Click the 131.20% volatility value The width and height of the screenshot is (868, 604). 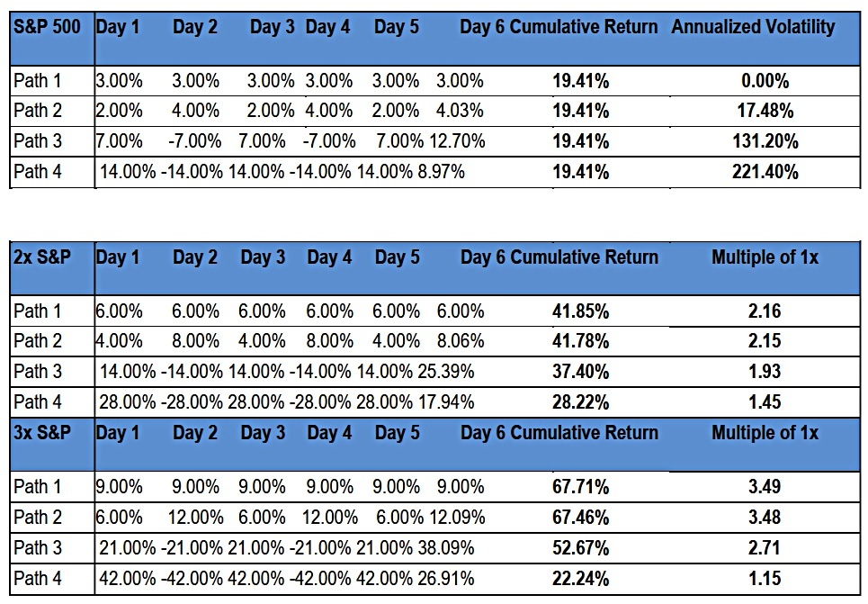tap(765, 141)
